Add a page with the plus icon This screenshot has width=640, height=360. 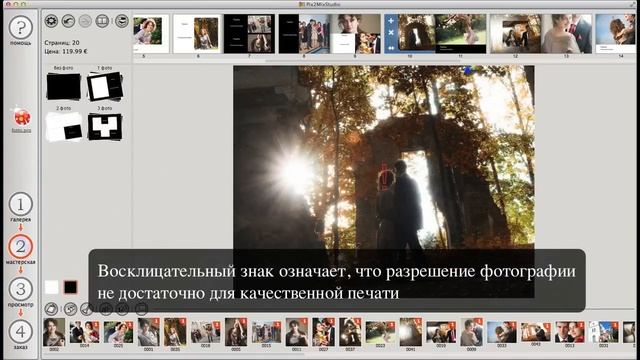pos(391,20)
